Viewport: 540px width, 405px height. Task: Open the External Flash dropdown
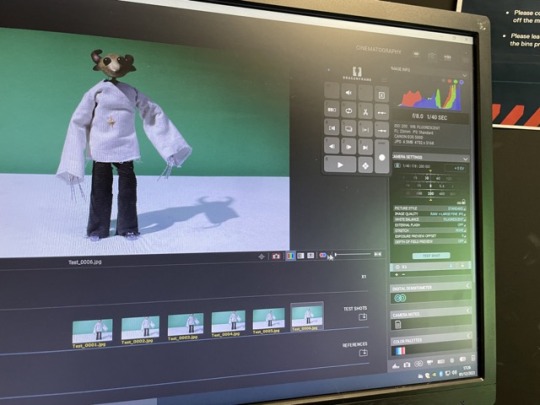(x=430, y=225)
